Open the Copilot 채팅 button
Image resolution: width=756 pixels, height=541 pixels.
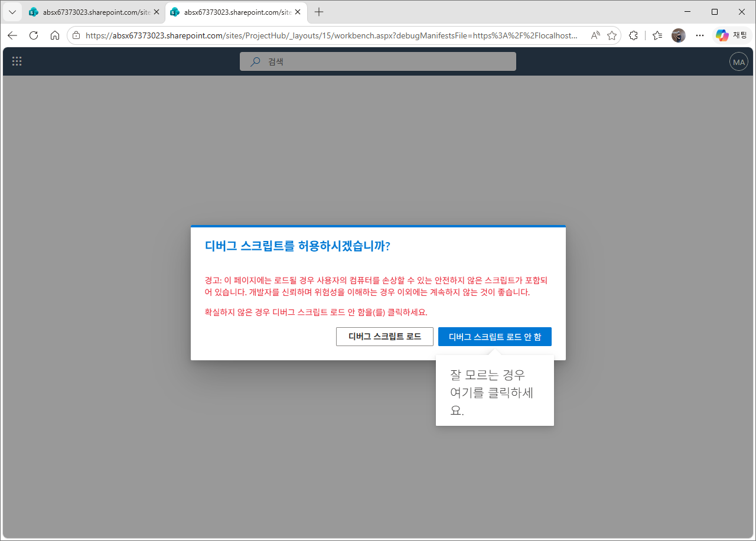732,35
